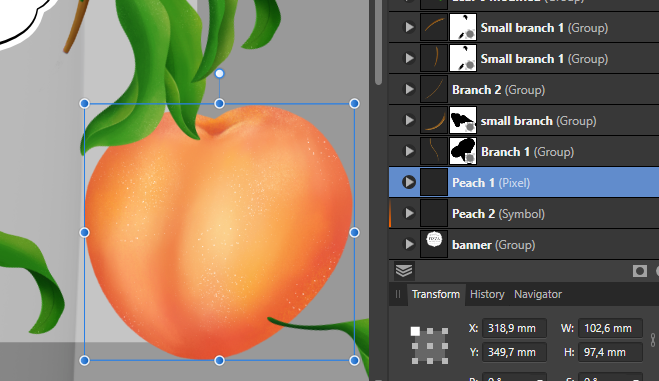This screenshot has height=381, width=659.
Task: Select the Branch 1 (Group) layer
Action: pyautogui.click(x=524, y=152)
